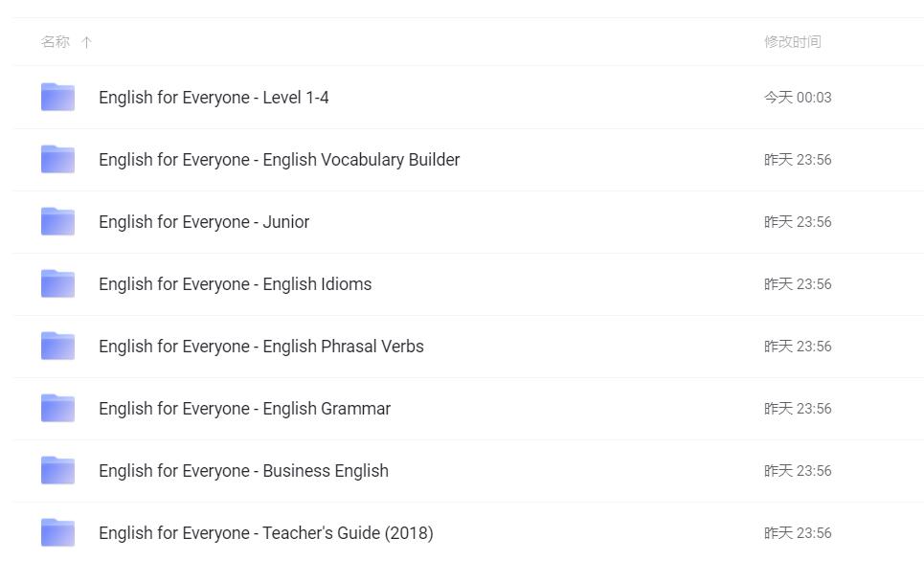Click the English Vocabulary Builder folder icon

(x=57, y=159)
